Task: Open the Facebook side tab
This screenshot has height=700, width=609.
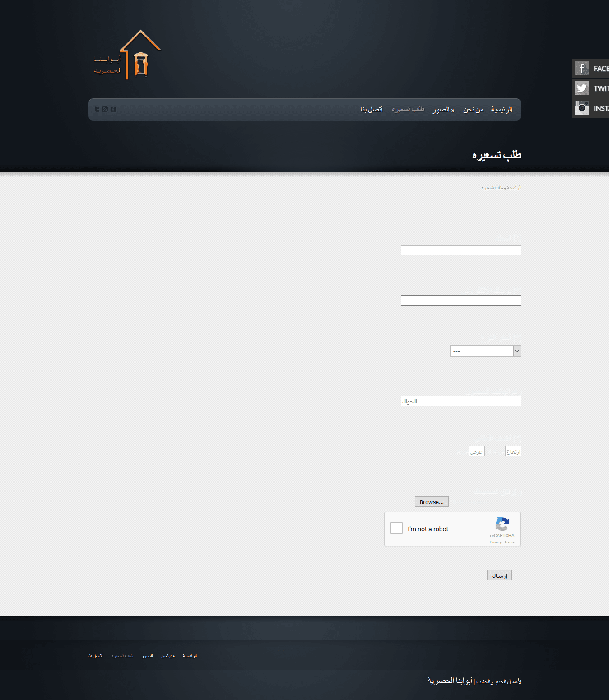Action: click(591, 69)
